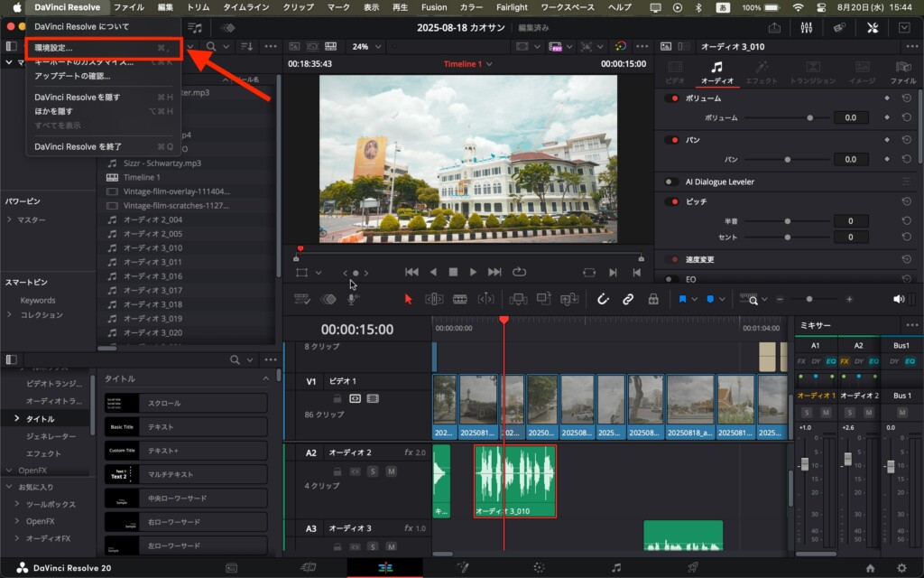Viewport: 924px width, 578px height.
Task: Select the Blade Edit Mode tool
Action: click(460, 299)
